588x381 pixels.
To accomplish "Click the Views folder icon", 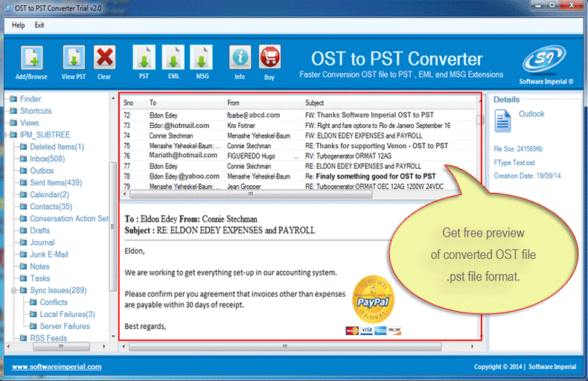I will [x=13, y=123].
